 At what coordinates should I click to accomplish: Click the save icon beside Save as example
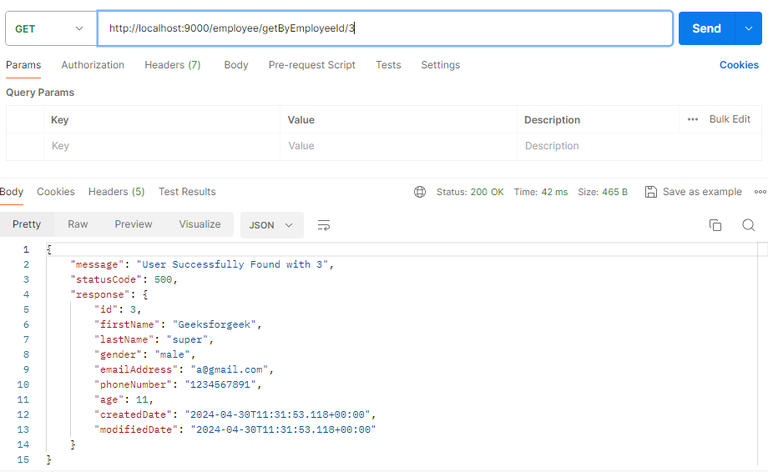pyautogui.click(x=651, y=192)
